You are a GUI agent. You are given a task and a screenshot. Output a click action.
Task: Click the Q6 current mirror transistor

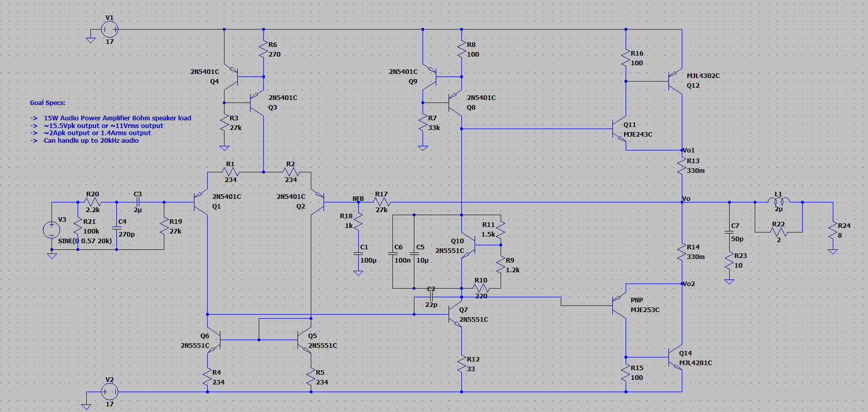214,339
